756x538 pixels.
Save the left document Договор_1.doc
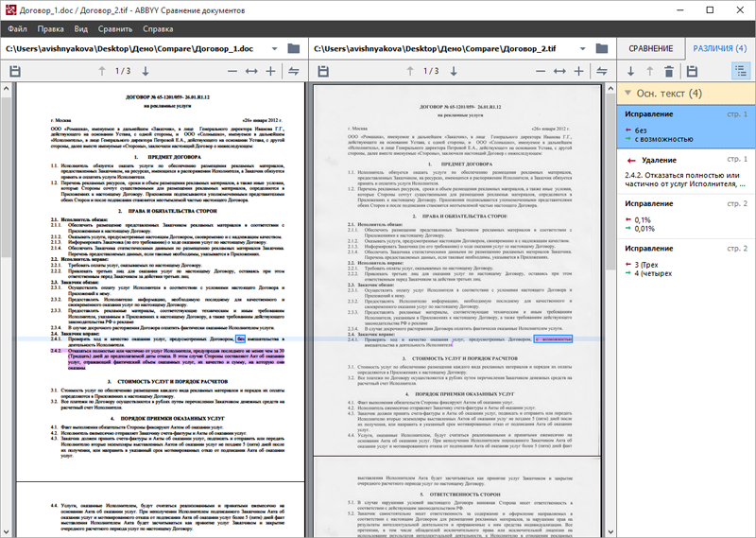coord(15,72)
